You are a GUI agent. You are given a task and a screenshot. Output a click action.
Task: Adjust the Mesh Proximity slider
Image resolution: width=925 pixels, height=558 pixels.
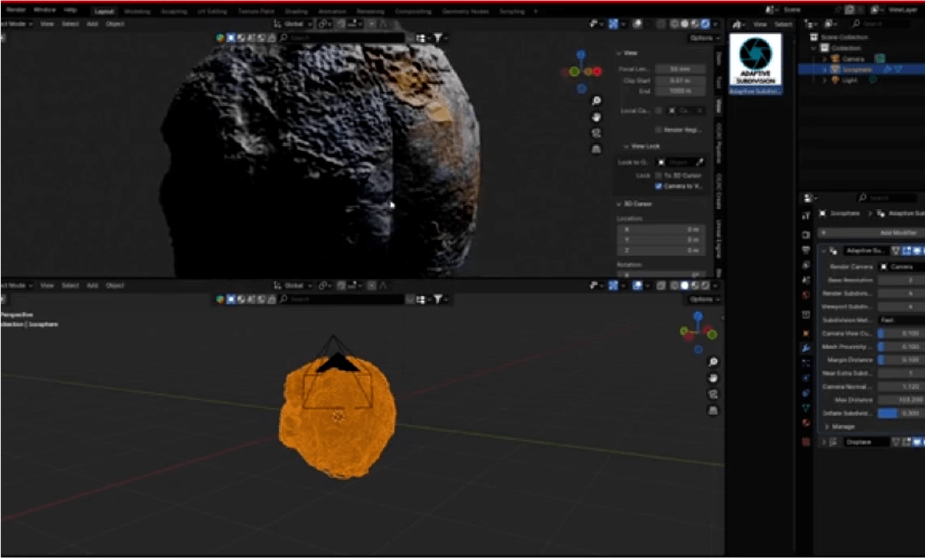(x=901, y=347)
